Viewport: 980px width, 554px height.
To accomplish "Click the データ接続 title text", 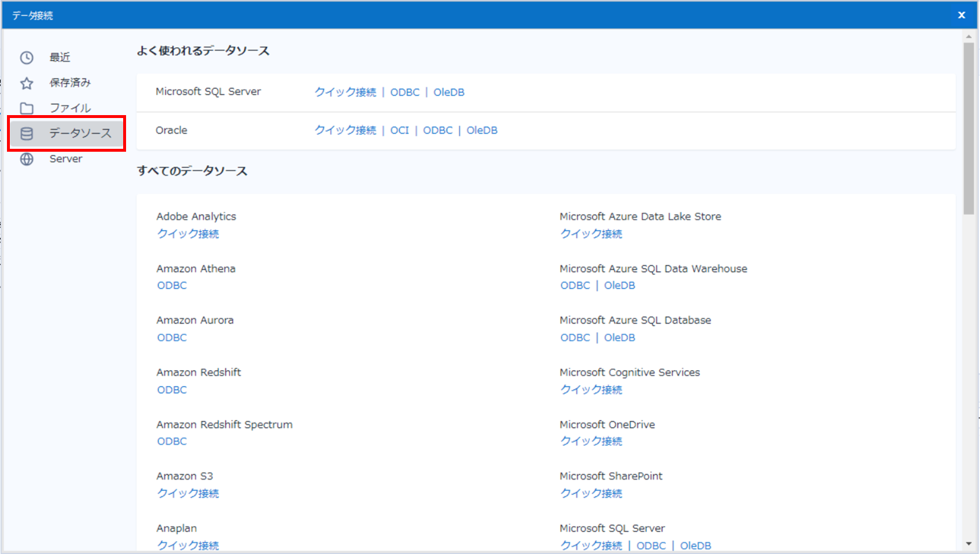I will point(33,16).
